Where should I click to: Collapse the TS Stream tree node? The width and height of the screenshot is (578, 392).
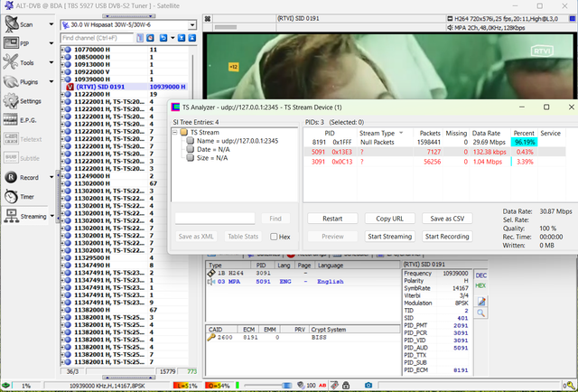175,133
